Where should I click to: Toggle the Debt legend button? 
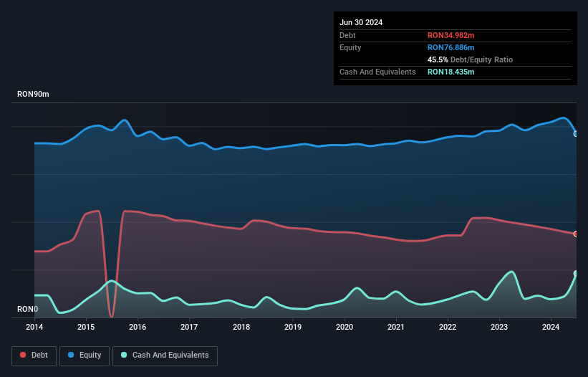[x=34, y=355]
